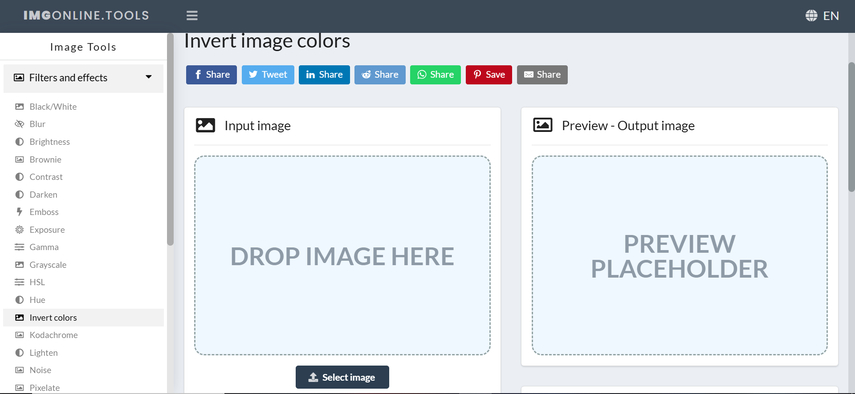Click the HSL sliders icon
The image size is (855, 394).
19,282
